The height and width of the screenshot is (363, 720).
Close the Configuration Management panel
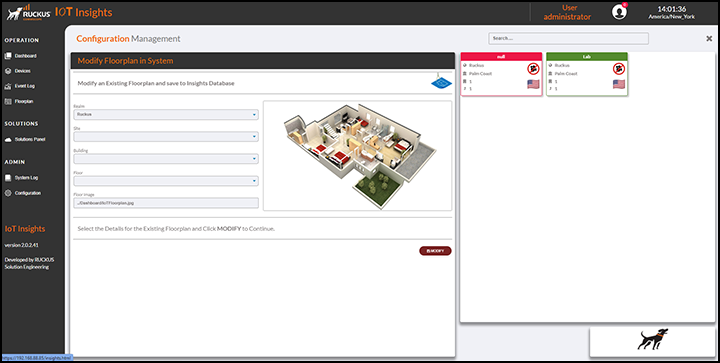709,39
